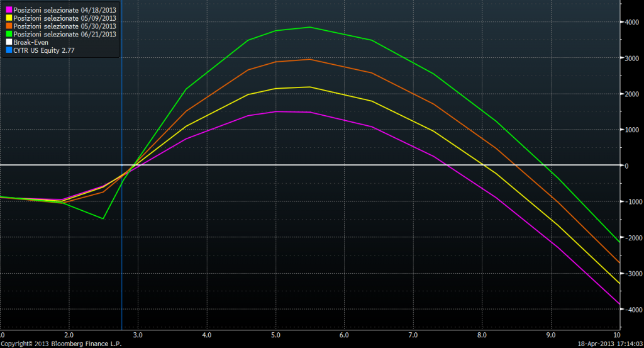Click the 'Break-Even' legend text
Screen dimensions: 644x348
(x=31, y=42)
